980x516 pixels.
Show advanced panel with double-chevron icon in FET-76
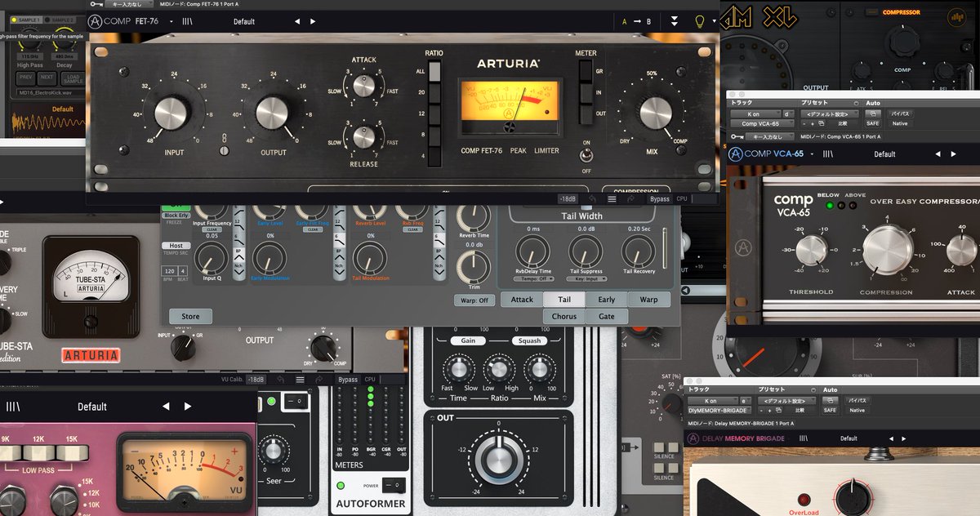tap(675, 21)
